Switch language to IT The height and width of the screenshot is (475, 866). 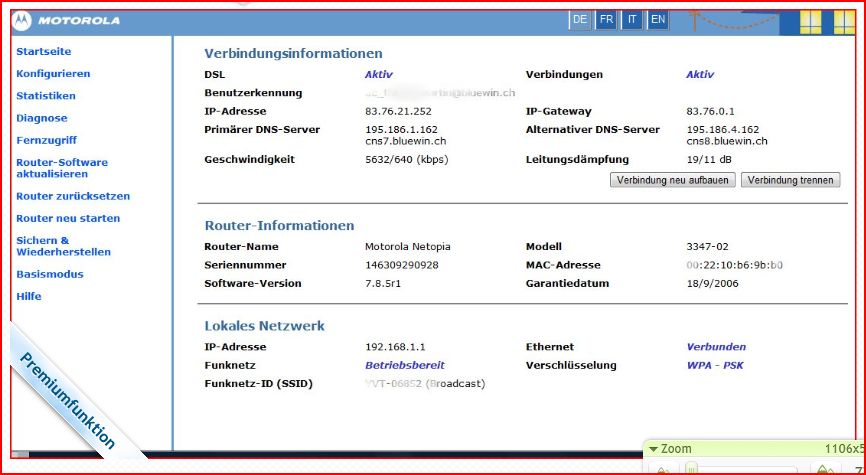pyautogui.click(x=632, y=20)
